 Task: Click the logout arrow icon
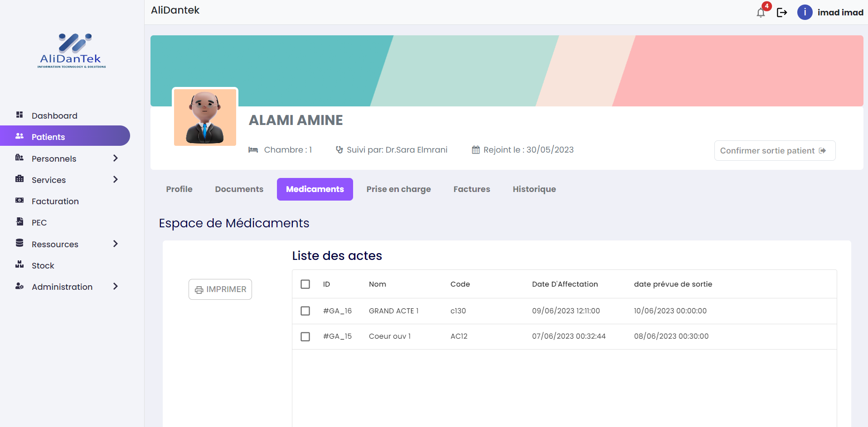tap(782, 13)
